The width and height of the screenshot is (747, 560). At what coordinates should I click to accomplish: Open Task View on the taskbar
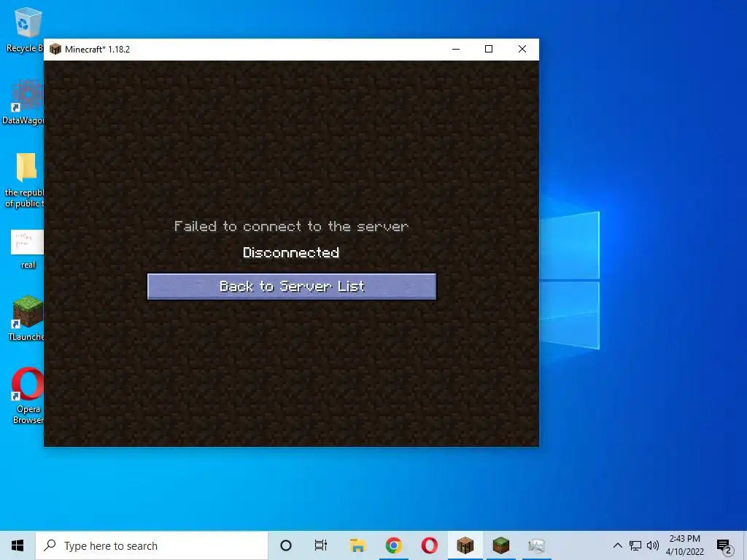tap(321, 545)
